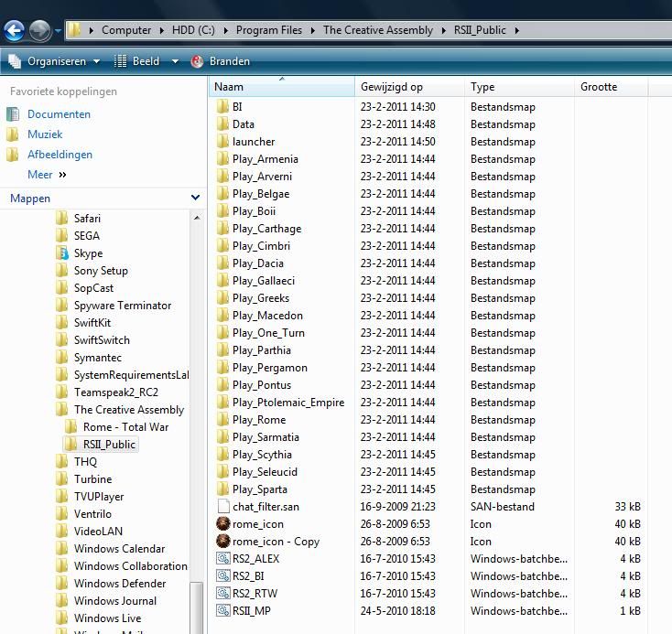Click the Forward navigation arrow button

pyautogui.click(x=39, y=31)
